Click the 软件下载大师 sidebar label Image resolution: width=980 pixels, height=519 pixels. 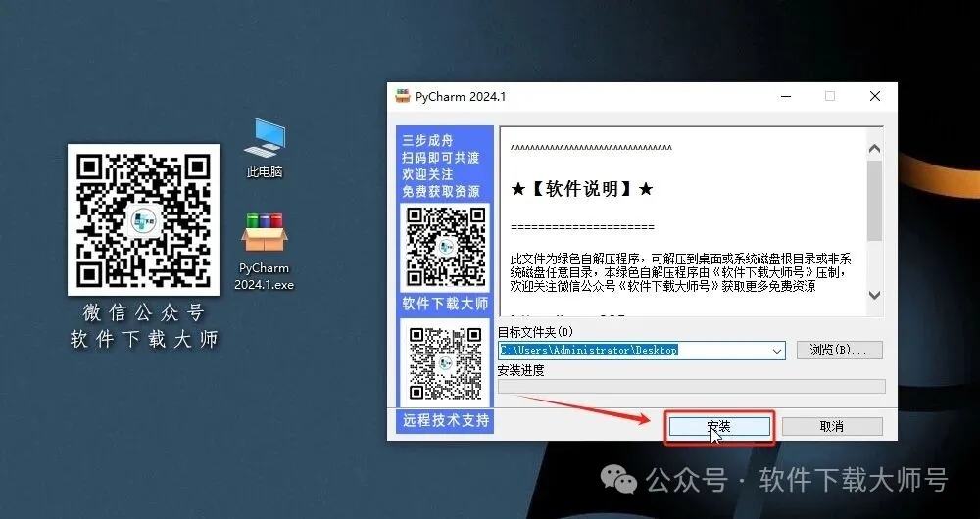[445, 305]
